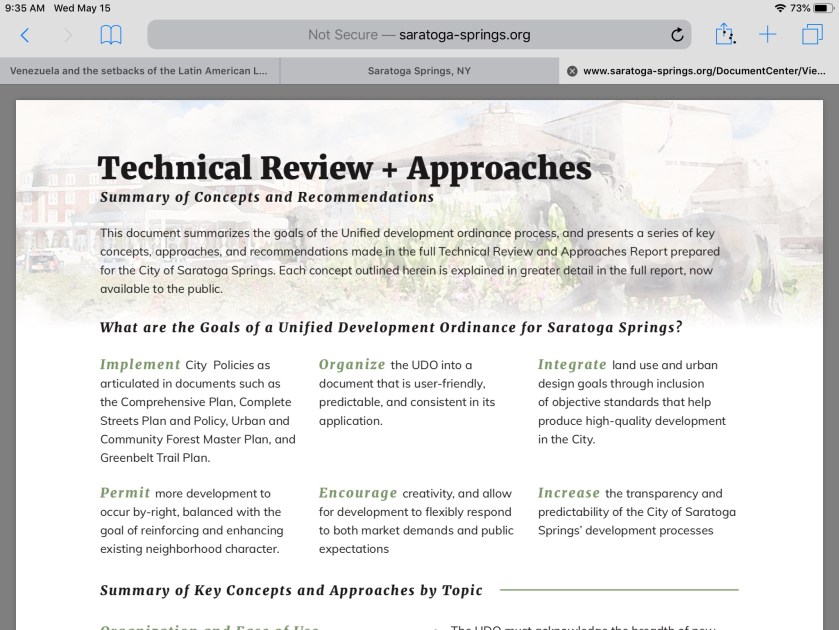Show all tabs overview icon
839x630 pixels.
pos(811,35)
